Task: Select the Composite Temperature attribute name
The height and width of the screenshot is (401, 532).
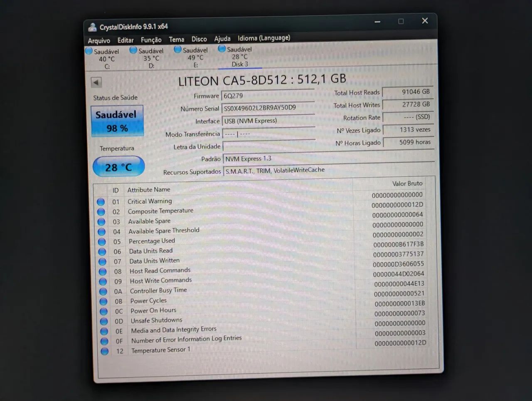Action: [x=160, y=211]
